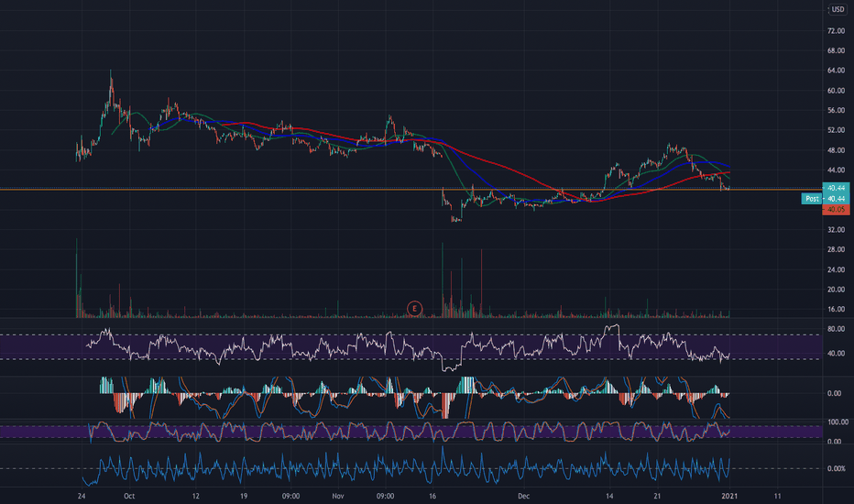Click the Nov date label

click(x=338, y=496)
